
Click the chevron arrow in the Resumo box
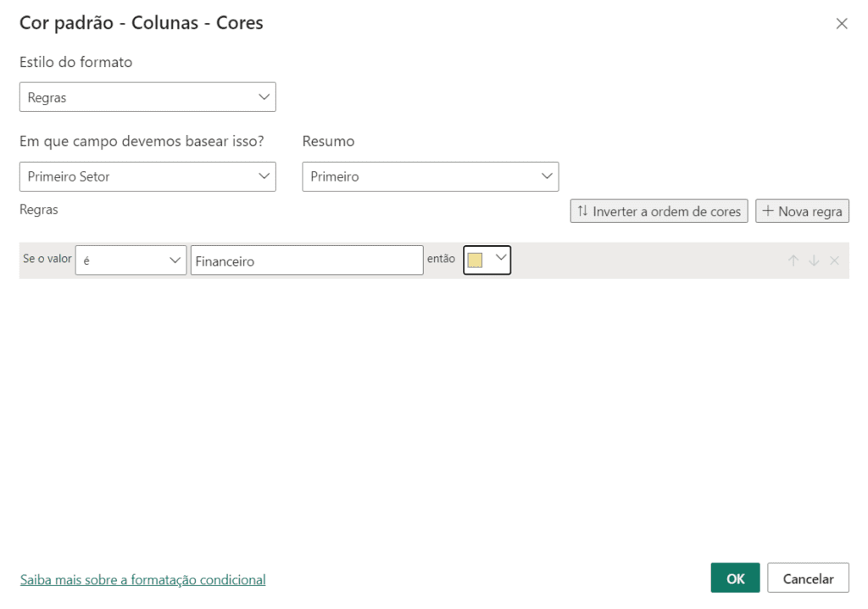tap(546, 176)
